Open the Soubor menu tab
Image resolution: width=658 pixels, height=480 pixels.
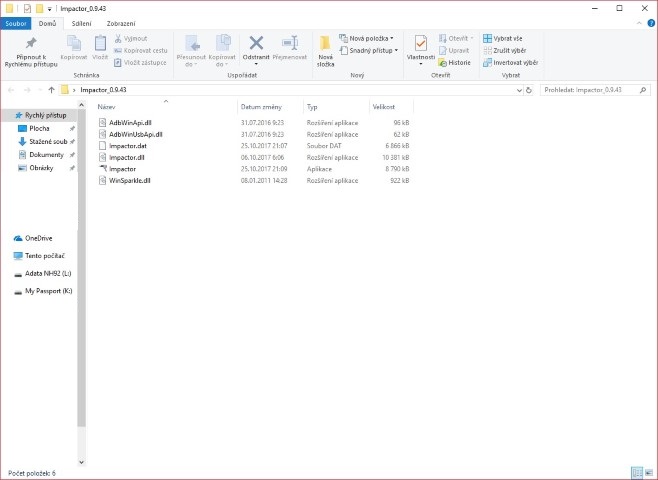16,23
